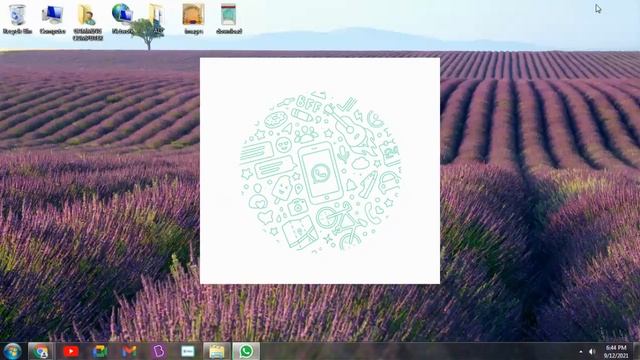Show hidden system tray icons
This screenshot has width=640, height=360.
click(581, 351)
